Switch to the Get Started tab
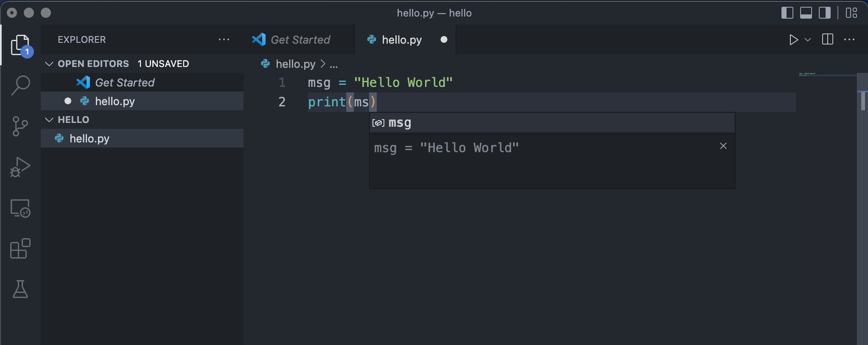The image size is (868, 345). (x=300, y=39)
